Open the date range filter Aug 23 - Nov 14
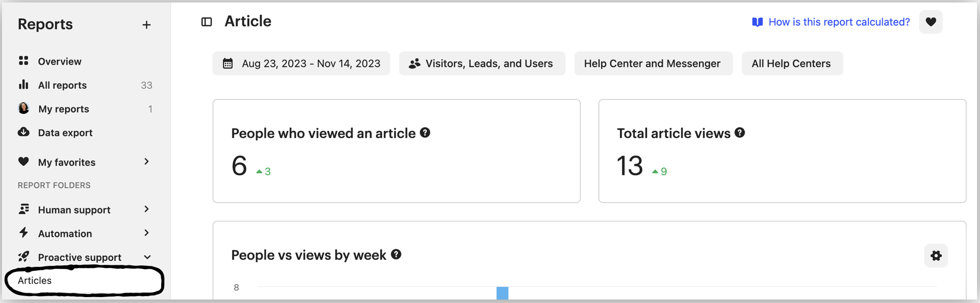The height and width of the screenshot is (303, 980). [301, 63]
